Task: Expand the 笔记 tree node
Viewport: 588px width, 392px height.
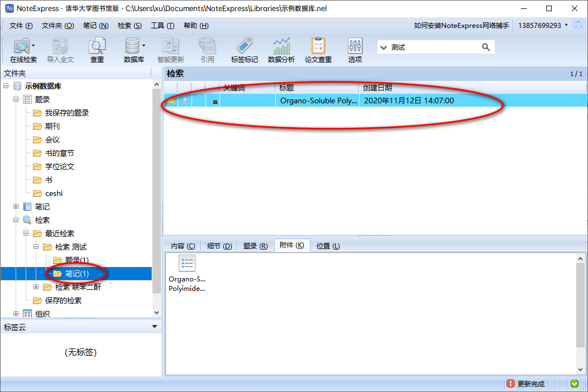Action: (x=16, y=206)
